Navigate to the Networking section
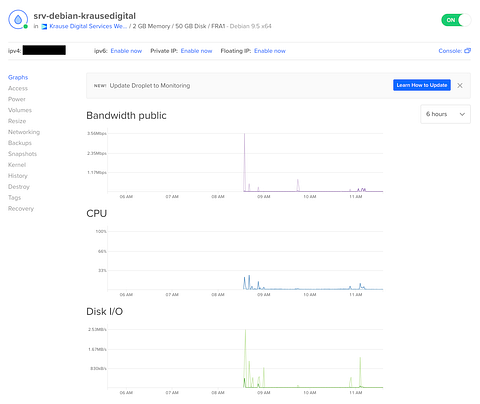The width and height of the screenshot is (480, 404). 24,132
